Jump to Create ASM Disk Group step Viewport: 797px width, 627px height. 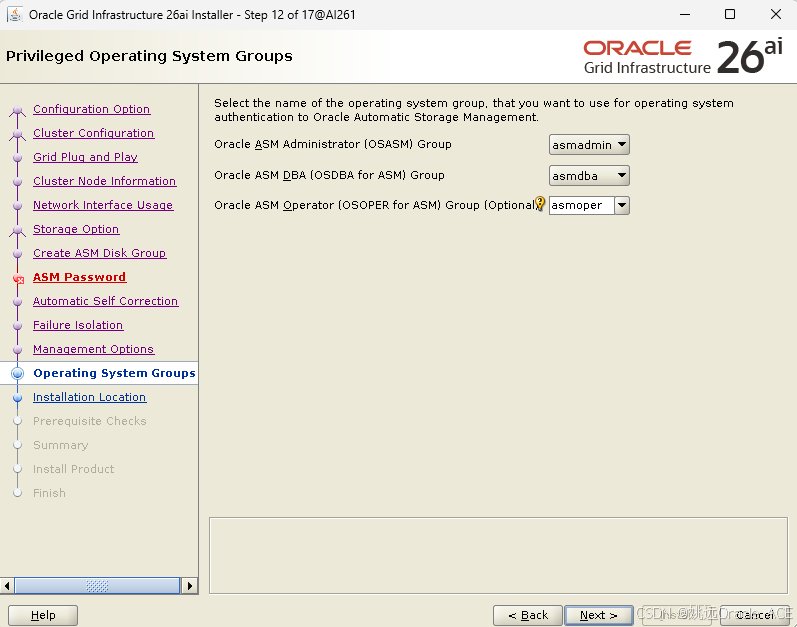(x=100, y=253)
